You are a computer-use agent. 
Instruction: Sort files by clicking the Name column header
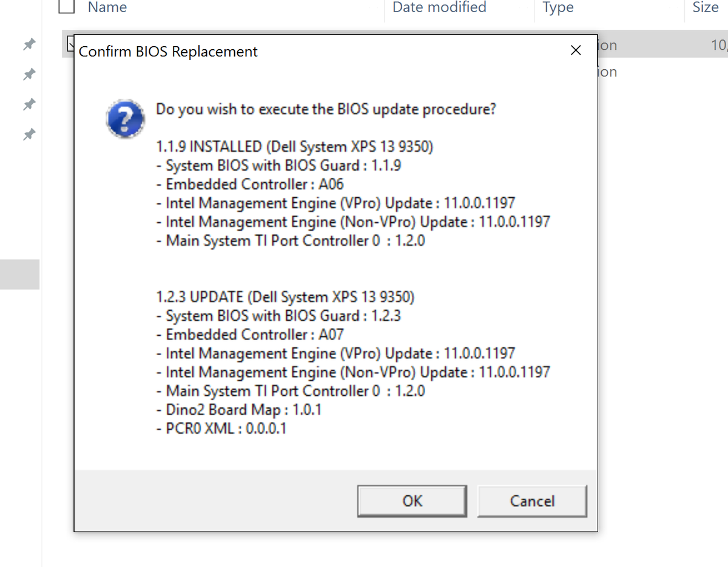point(107,7)
